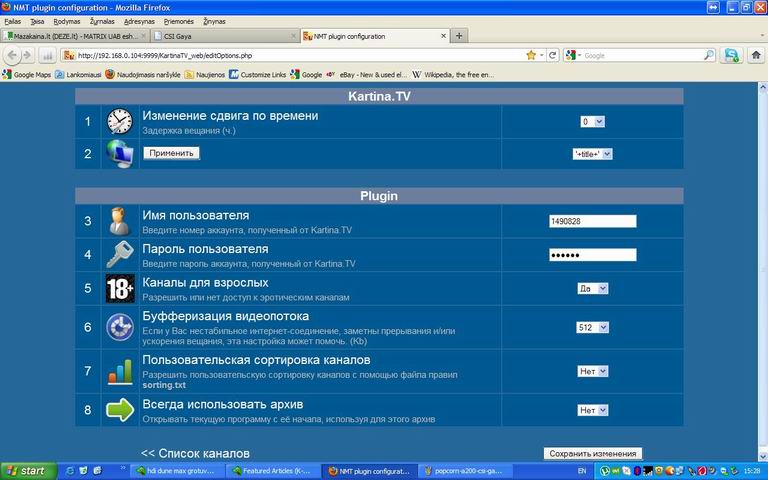Click the 18+ icon for adult channels
768x480 pixels.
click(120, 288)
